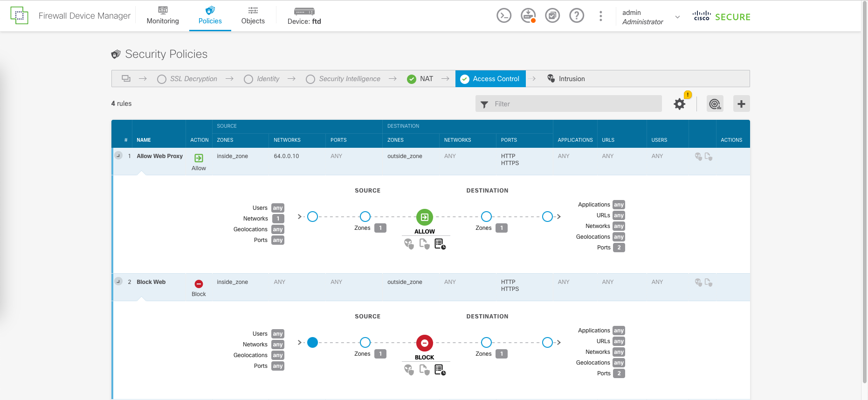Add a new rule with plus button

[741, 104]
